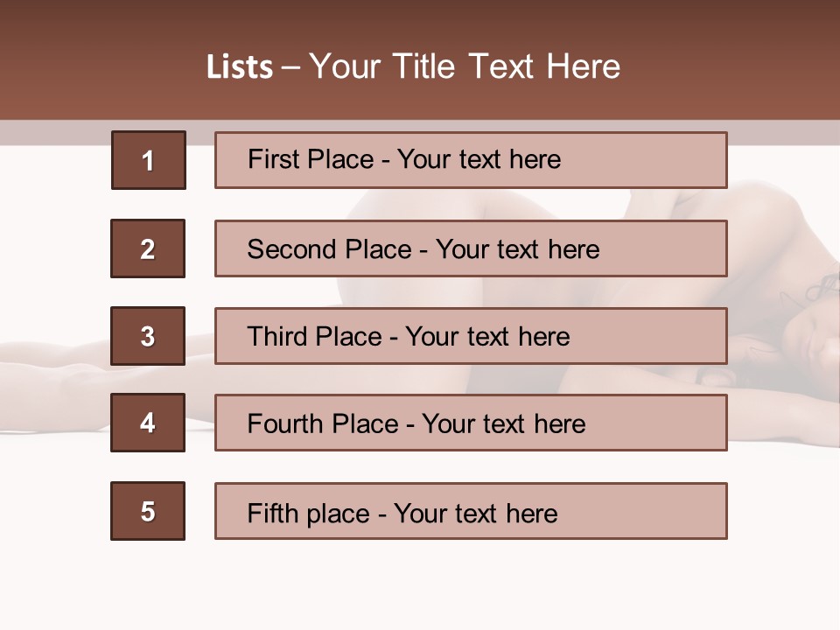Click the number 2 square
Image resolution: width=840 pixels, height=630 pixels.
click(148, 248)
